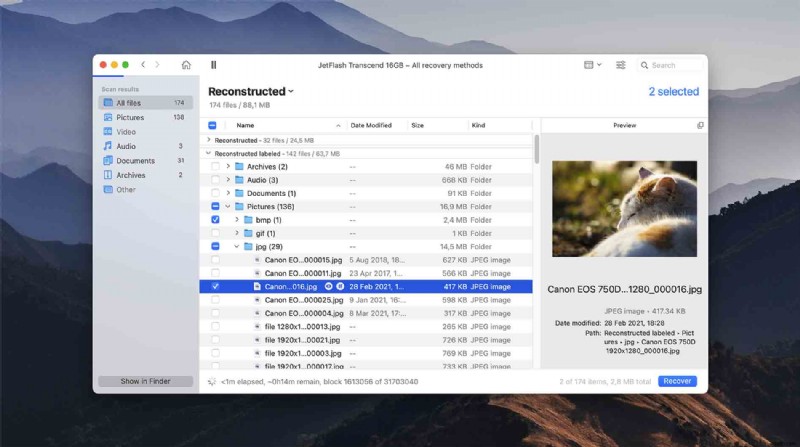Open the filter settings sliders icon
This screenshot has height=447, width=800.
tap(620, 65)
